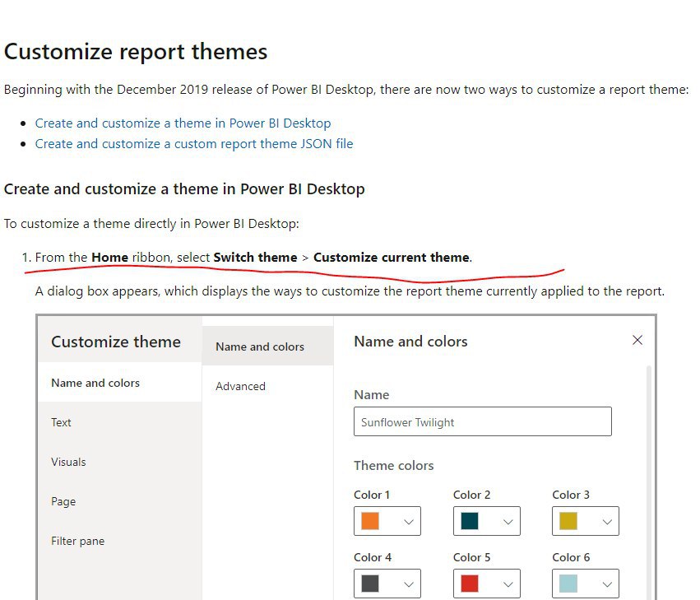Click the orange Color 1 swatch
700x600 pixels.
pyautogui.click(x=370, y=521)
